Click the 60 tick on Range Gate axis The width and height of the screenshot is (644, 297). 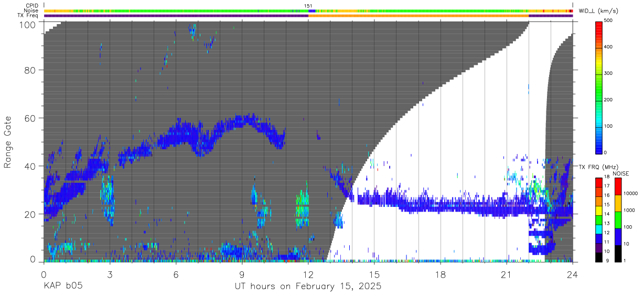click(x=30, y=118)
